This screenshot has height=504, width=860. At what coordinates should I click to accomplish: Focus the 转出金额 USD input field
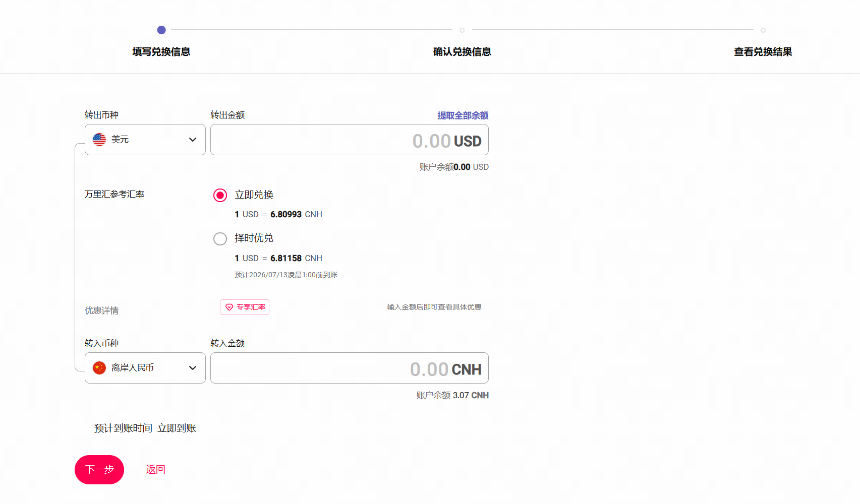(x=350, y=140)
